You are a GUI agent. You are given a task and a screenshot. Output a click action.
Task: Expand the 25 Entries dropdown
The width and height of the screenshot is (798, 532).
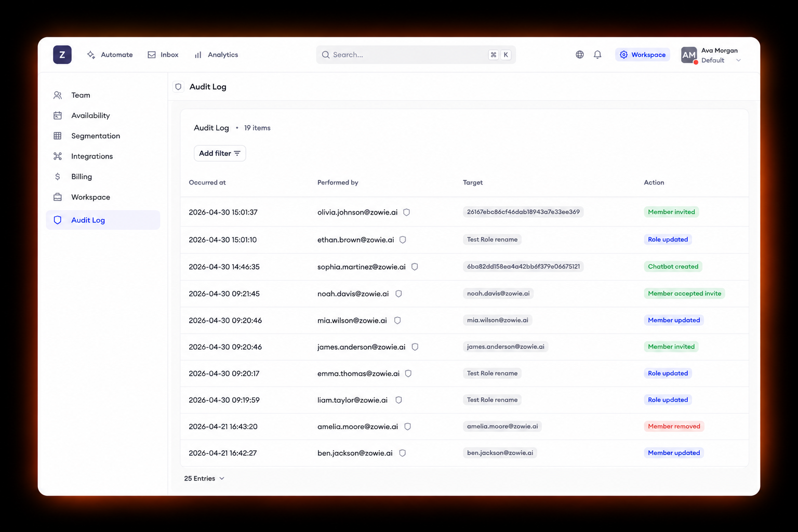pyautogui.click(x=204, y=478)
